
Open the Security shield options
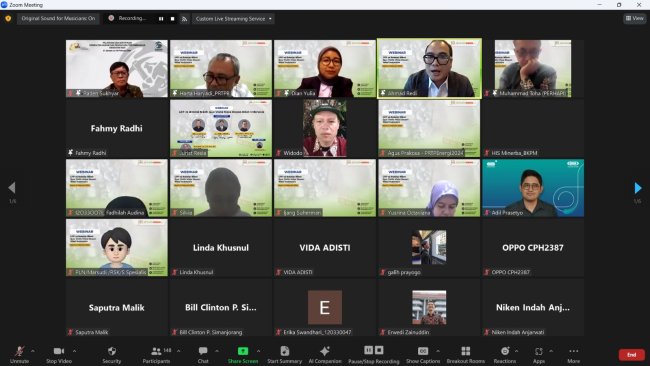(x=112, y=355)
